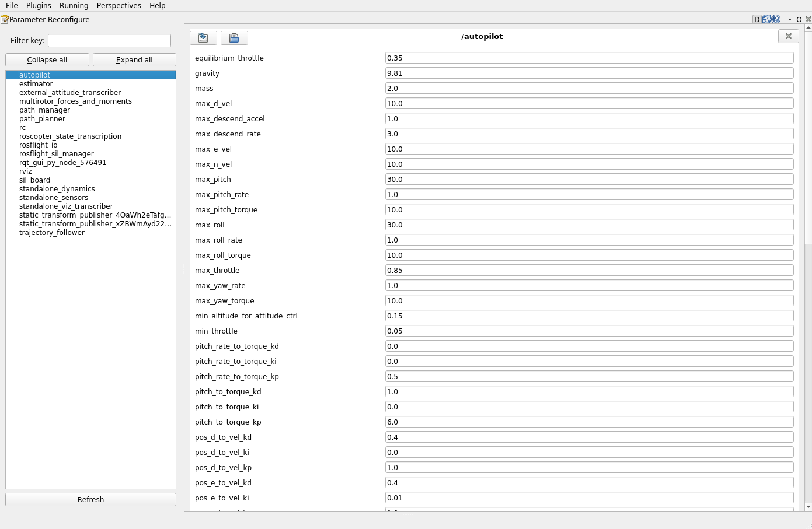Select the trajectory_follower node
Viewport: 812px width, 529px height.
[52, 233]
